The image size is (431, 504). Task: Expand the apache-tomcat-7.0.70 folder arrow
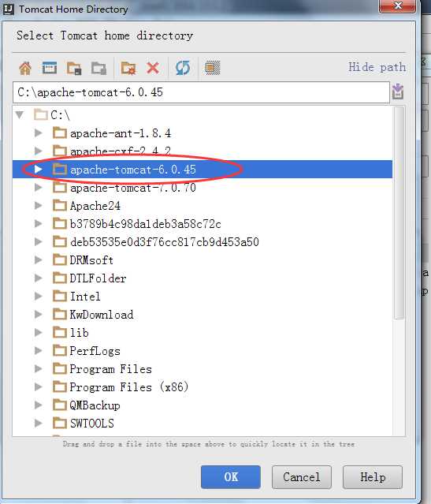click(x=39, y=187)
